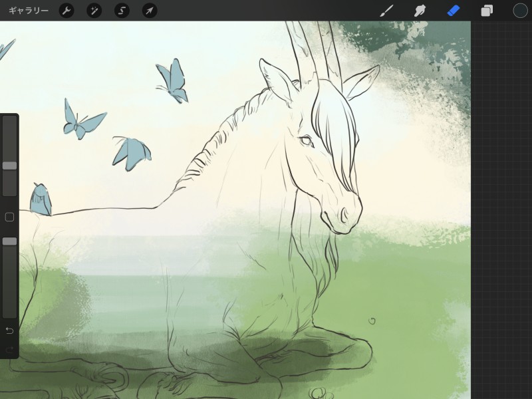Open the Layers panel
The image size is (532, 399).
[487, 11]
